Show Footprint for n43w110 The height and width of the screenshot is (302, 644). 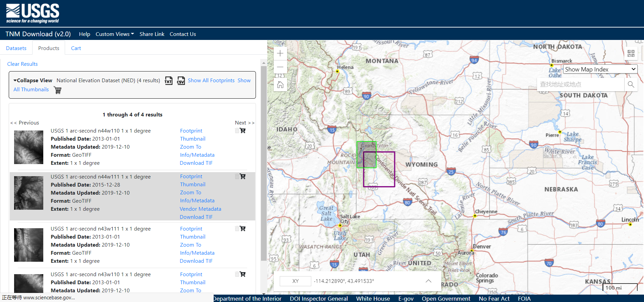pos(191,274)
